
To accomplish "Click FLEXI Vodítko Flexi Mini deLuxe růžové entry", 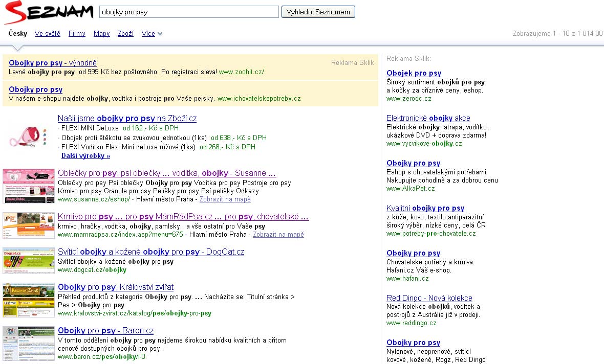I will (128, 147).
